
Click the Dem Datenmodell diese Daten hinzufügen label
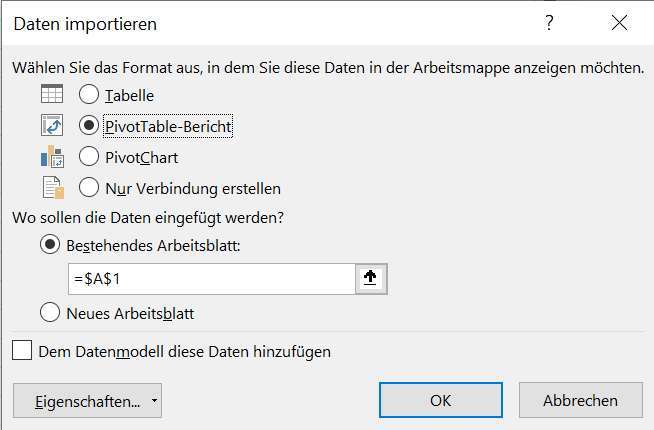pos(184,352)
